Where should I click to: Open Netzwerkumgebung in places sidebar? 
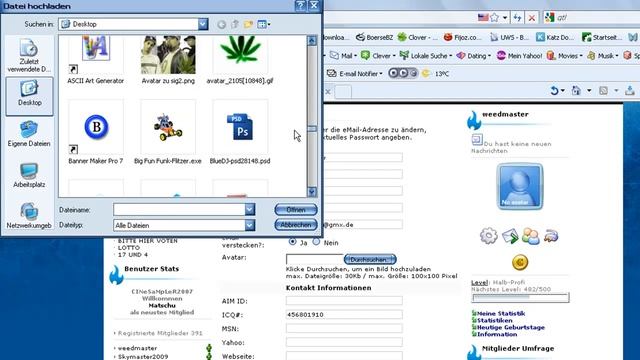tap(29, 216)
